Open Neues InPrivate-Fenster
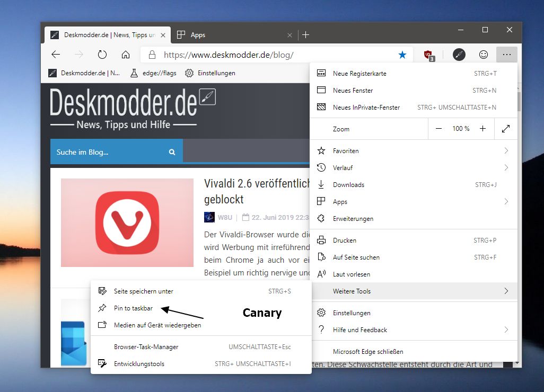544x392 pixels. (x=414, y=108)
